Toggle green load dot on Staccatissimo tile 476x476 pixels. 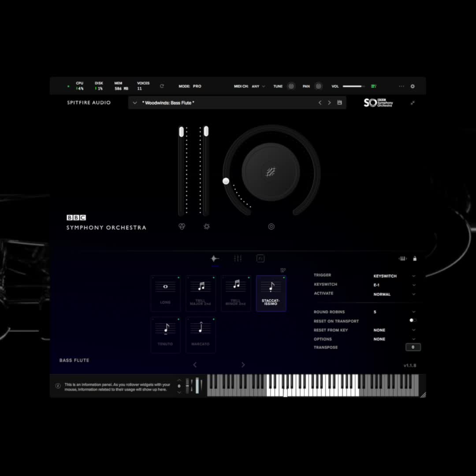coord(284,278)
